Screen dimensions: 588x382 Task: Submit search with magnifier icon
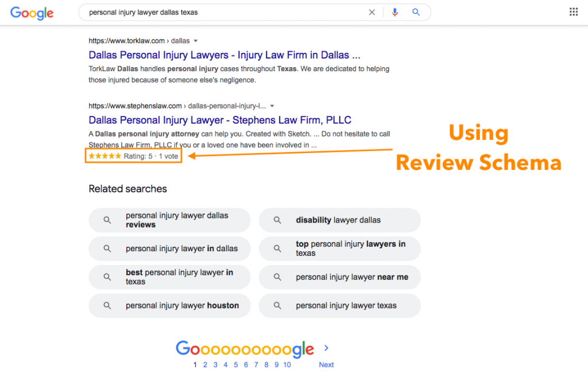[416, 12]
